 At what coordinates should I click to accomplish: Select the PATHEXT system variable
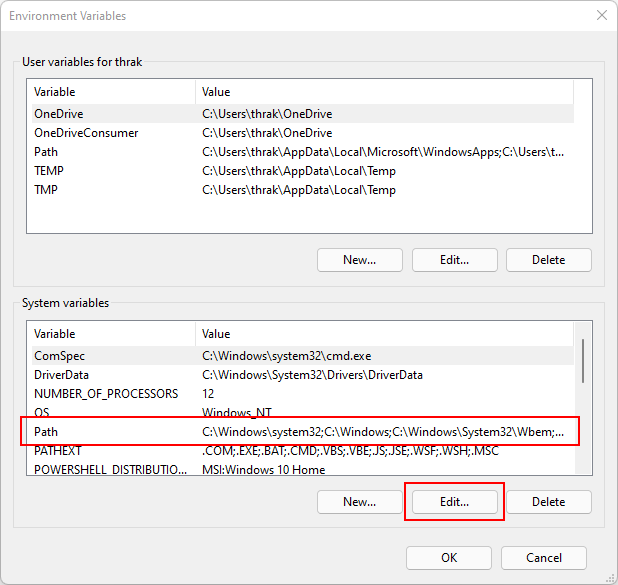click(x=303, y=451)
